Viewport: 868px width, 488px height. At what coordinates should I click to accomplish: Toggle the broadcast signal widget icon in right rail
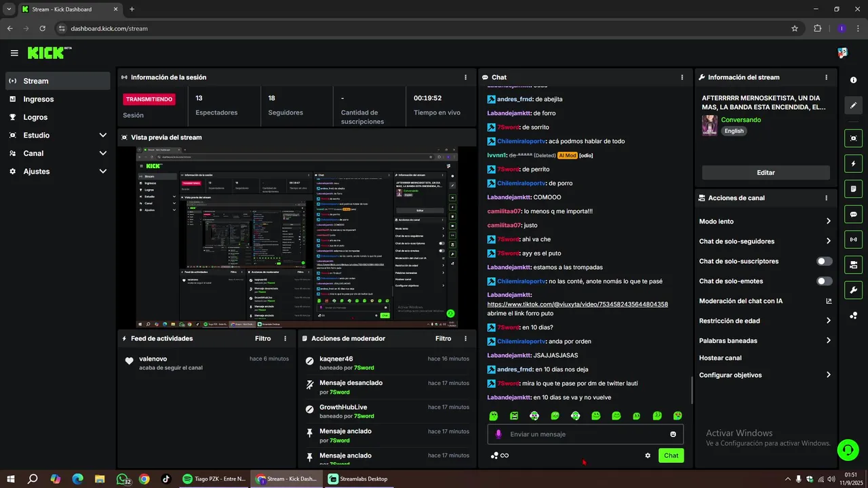point(853,239)
